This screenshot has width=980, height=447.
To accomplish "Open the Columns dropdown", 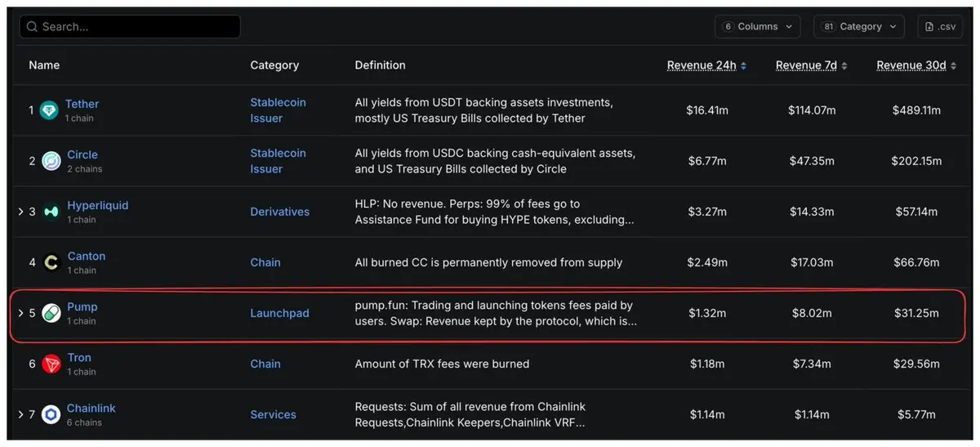I will coord(757,27).
